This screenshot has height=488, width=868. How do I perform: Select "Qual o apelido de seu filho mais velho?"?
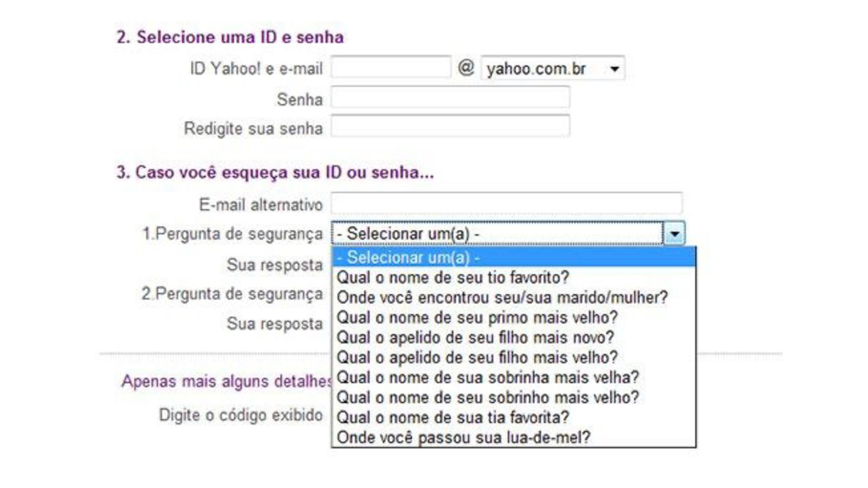click(x=477, y=357)
